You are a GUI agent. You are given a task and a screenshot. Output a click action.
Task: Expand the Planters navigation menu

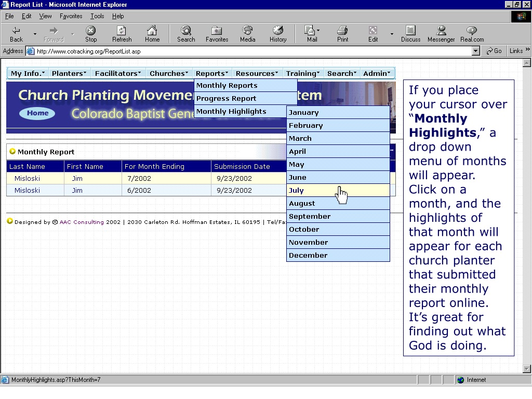tap(69, 73)
